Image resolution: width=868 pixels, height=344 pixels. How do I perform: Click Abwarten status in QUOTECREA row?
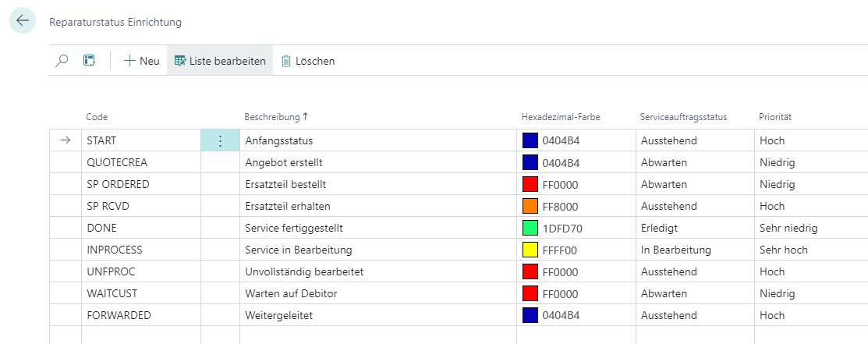695,162
